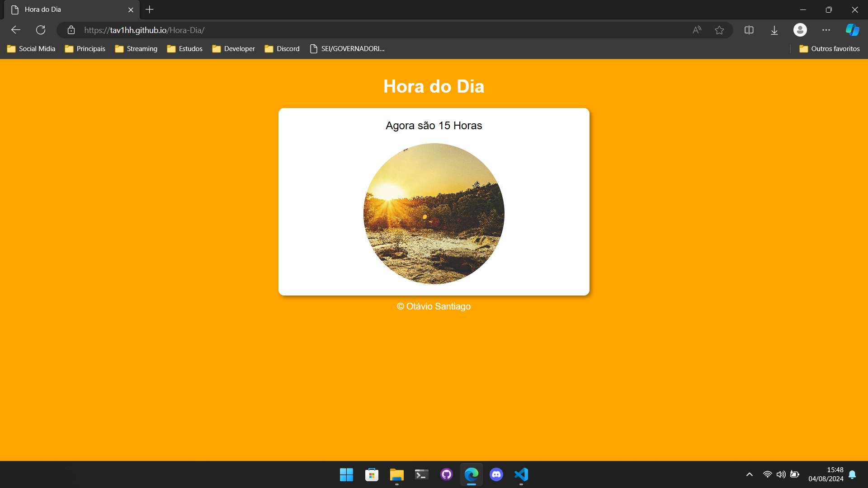Show hidden system tray icons
868x488 pixels.
(749, 474)
